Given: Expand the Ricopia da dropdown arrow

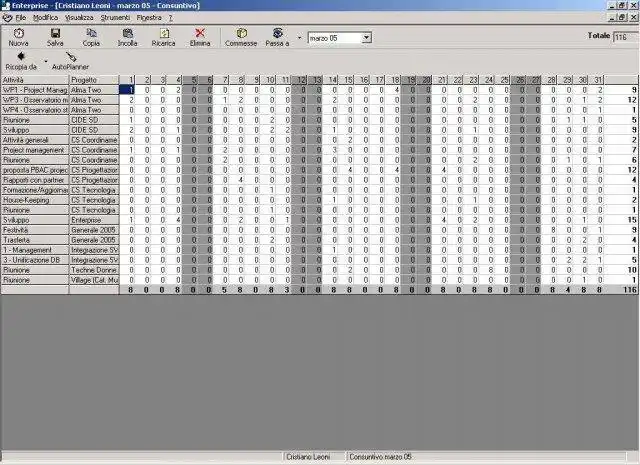Looking at the screenshot, I should pos(46,61).
